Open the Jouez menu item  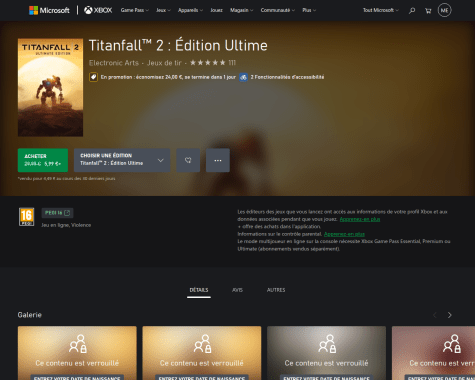pos(216,10)
